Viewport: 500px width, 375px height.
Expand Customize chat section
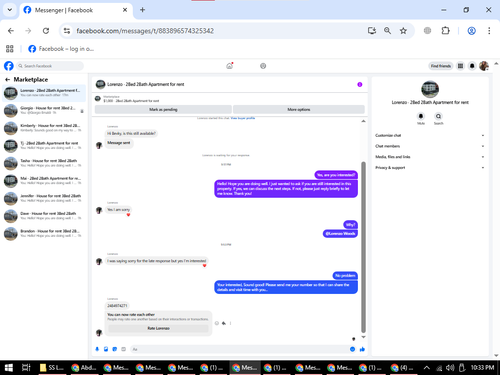coord(430,135)
